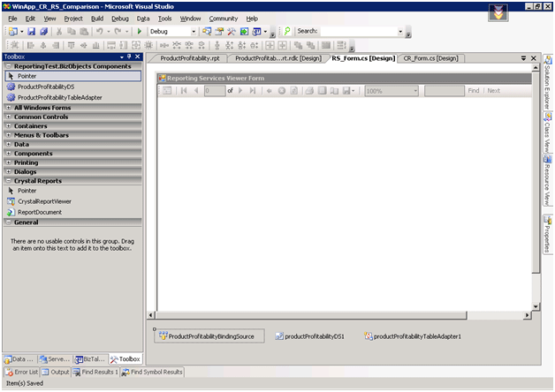Open the Build menu
Viewport: 555px width, 392px height.
97,19
